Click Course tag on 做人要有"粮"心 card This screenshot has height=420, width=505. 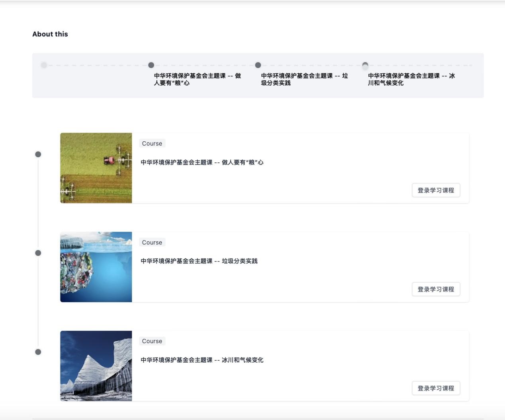[152, 143]
